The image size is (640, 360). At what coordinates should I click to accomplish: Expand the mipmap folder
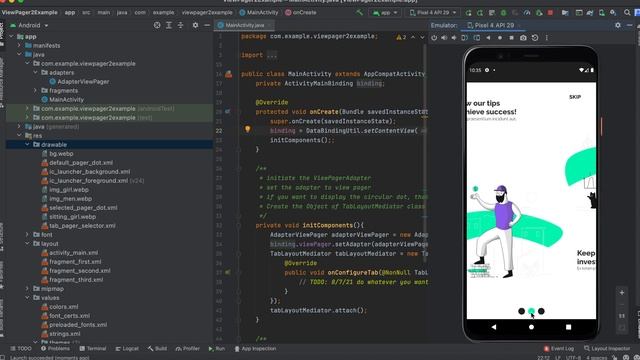point(27,289)
